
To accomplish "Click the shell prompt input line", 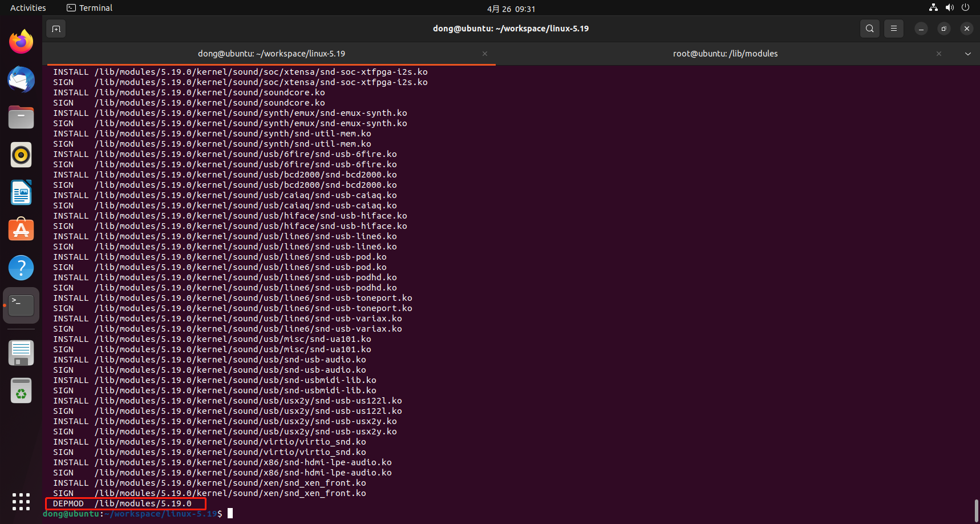I will (137, 514).
